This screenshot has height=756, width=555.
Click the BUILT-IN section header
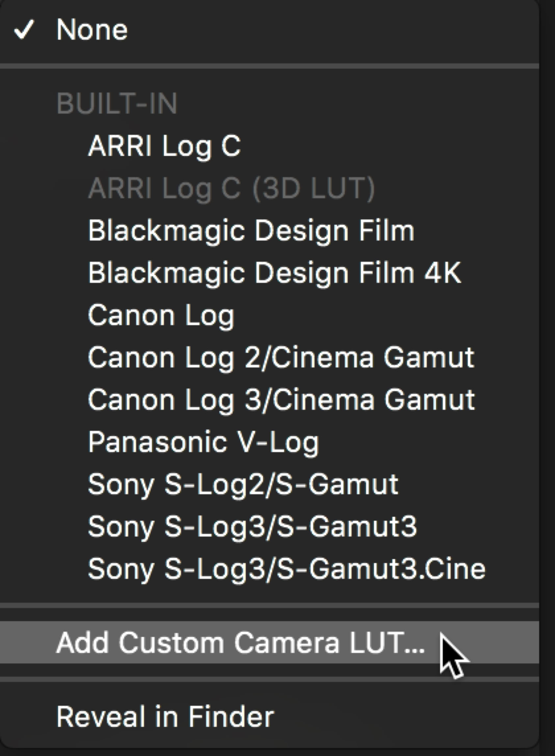pos(117,104)
